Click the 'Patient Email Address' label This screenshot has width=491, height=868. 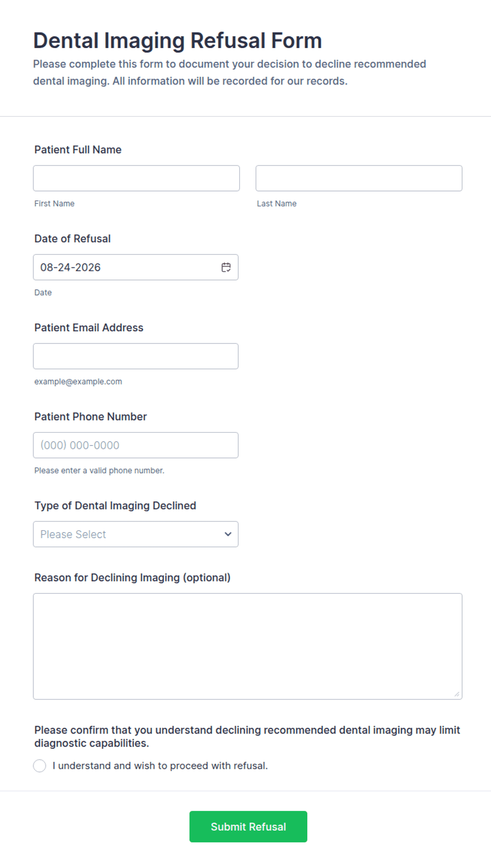[x=89, y=328]
